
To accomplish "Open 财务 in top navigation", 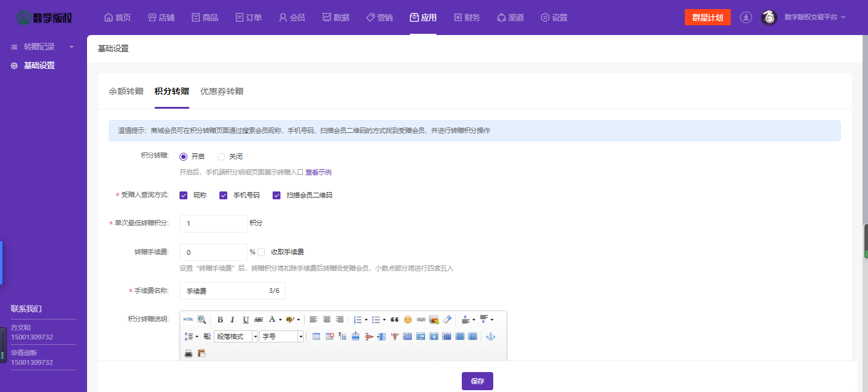I will 467,18.
